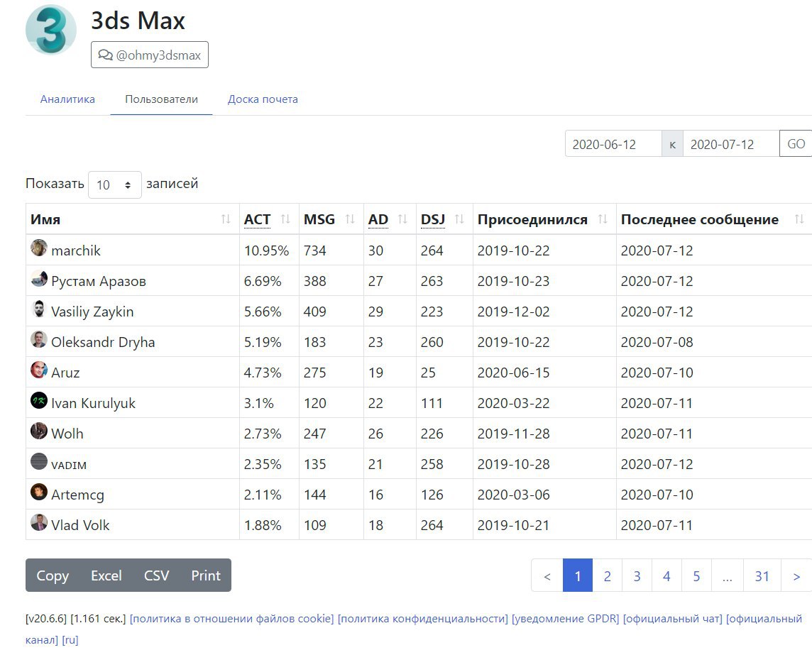Viewport: 812px width, 650px height.
Task: Select the user name Ivan Kurulyuk
Action: [x=93, y=404]
